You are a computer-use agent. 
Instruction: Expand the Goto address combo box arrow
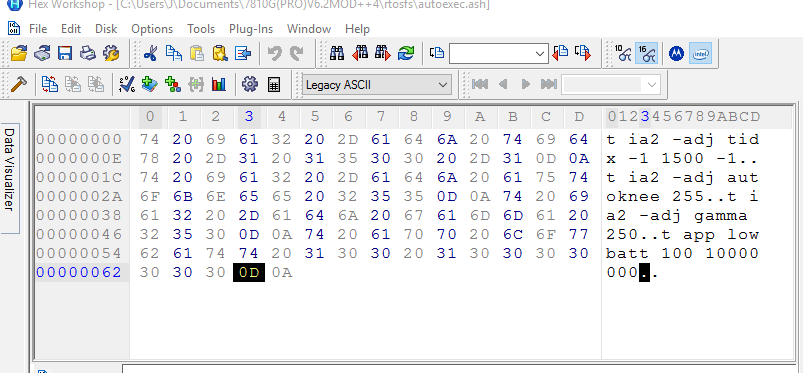tap(540, 54)
